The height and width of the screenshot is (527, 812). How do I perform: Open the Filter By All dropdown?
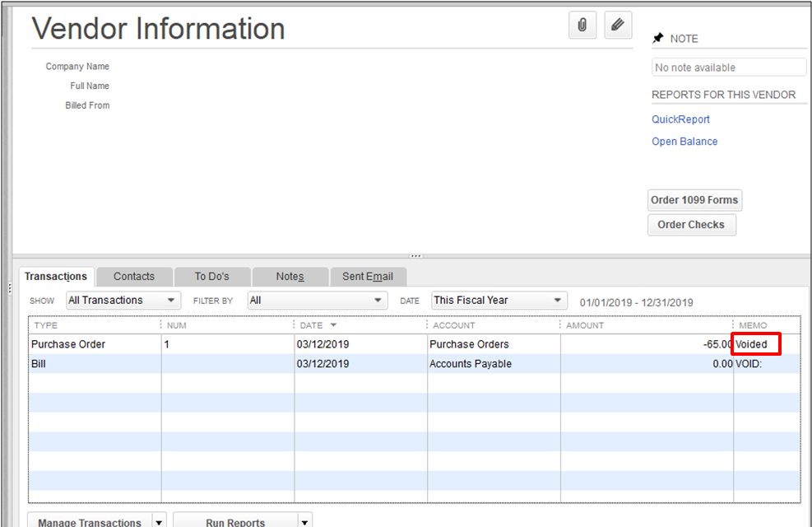[318, 300]
